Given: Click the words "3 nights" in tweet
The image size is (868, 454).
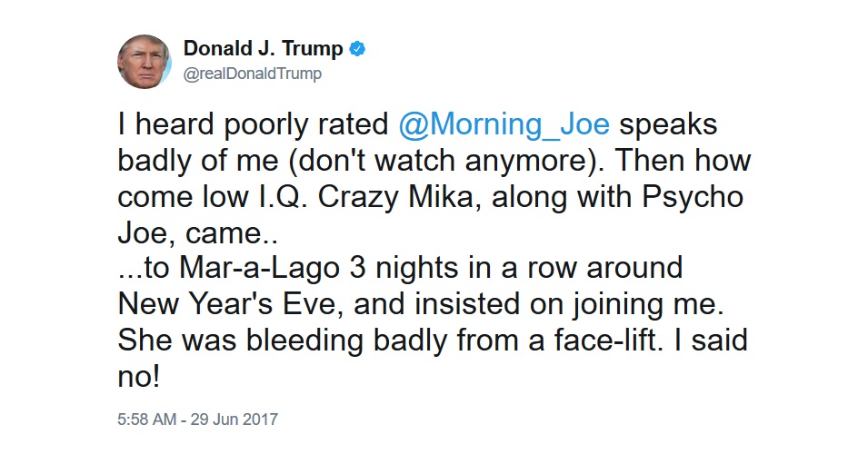Looking at the screenshot, I should point(404,268).
